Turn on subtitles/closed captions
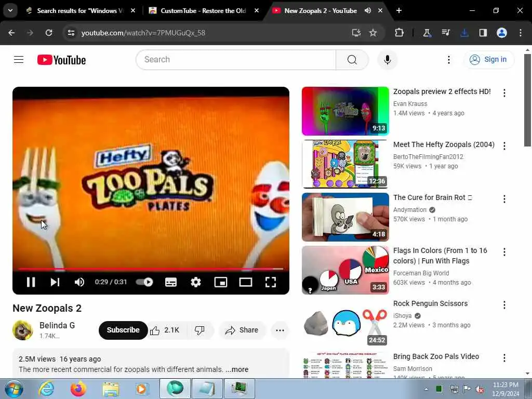The width and height of the screenshot is (532, 399). [x=170, y=282]
